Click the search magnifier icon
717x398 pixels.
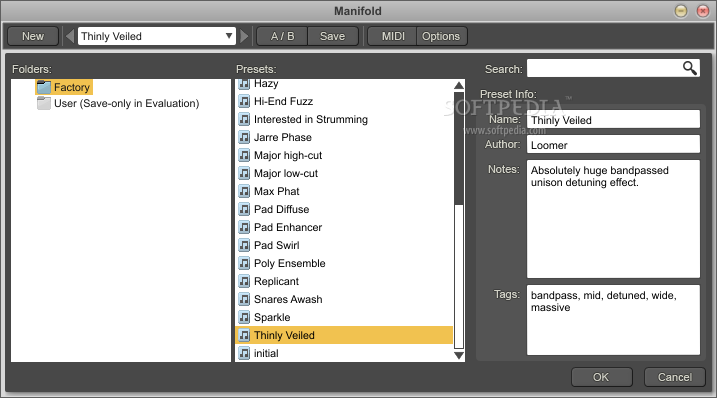(690, 68)
